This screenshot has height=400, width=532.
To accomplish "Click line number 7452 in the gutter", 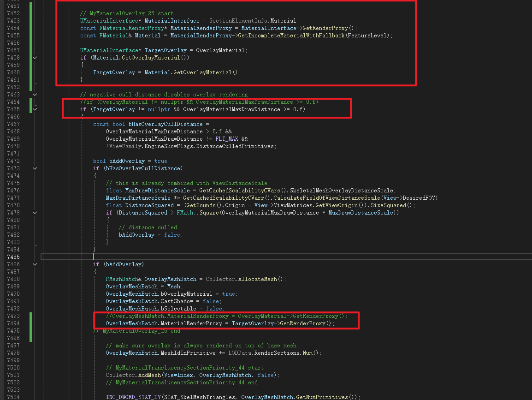I will click(13, 21).
